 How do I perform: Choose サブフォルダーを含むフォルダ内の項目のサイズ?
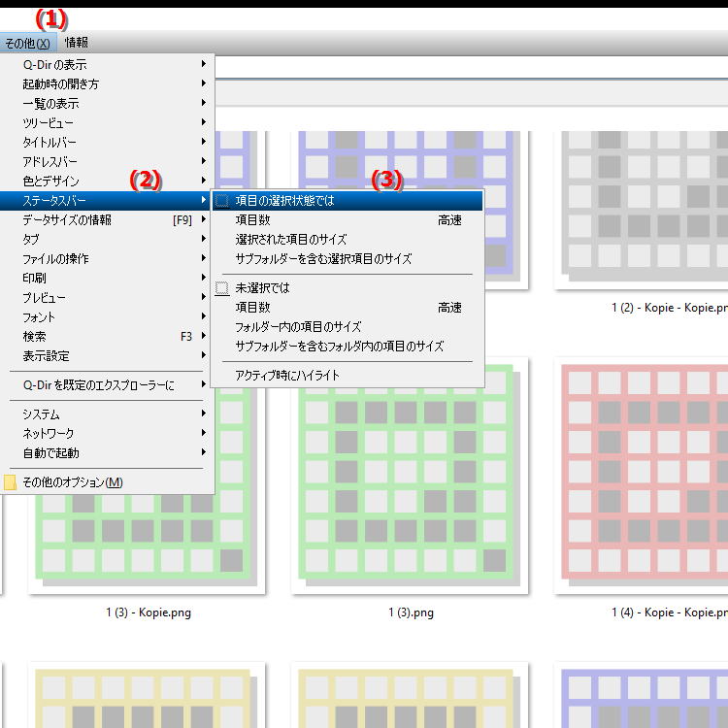(347, 347)
